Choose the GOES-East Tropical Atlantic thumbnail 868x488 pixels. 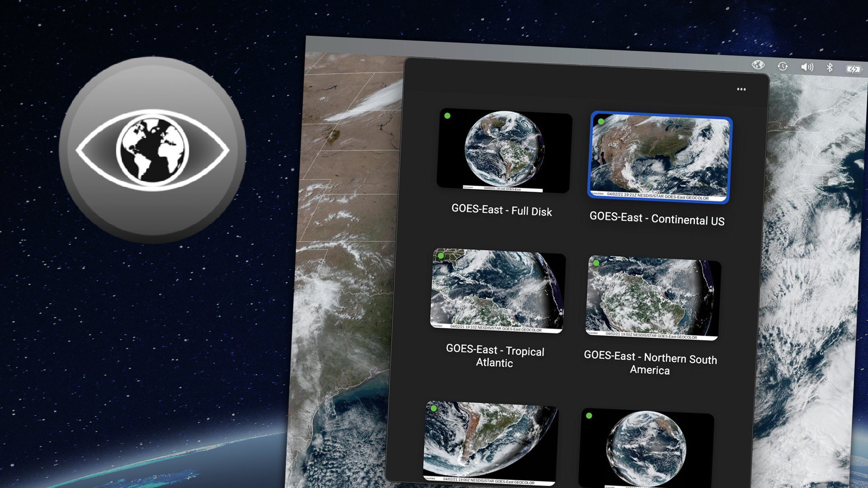coord(497,291)
